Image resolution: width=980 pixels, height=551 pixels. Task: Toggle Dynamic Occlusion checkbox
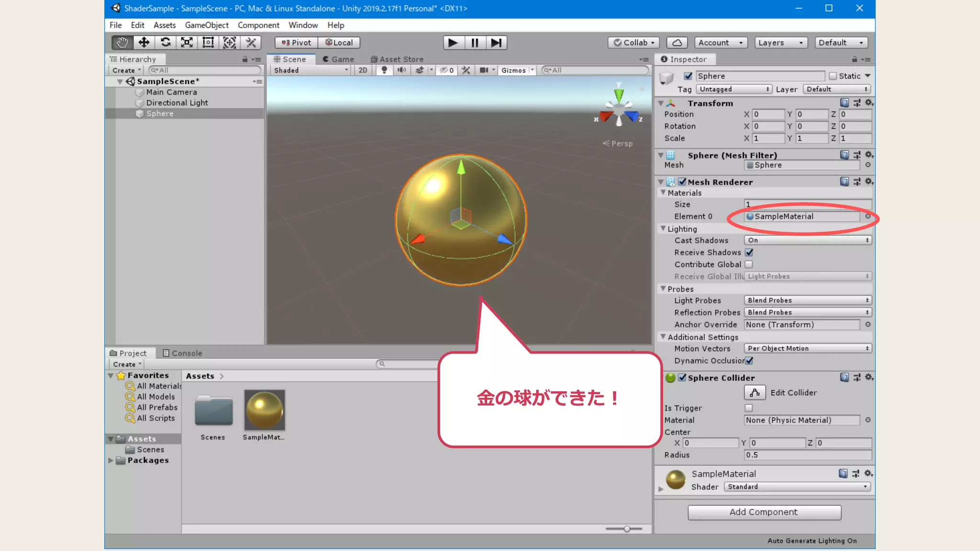pyautogui.click(x=749, y=361)
